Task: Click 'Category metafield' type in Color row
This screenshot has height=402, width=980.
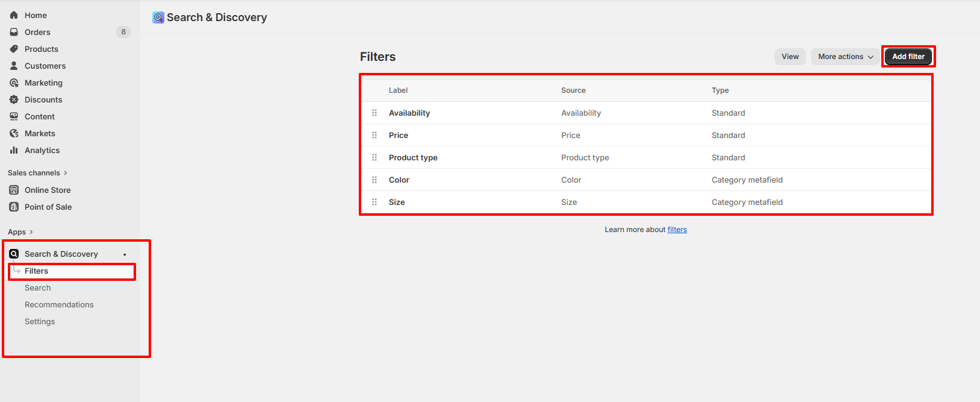Action: pyautogui.click(x=747, y=180)
